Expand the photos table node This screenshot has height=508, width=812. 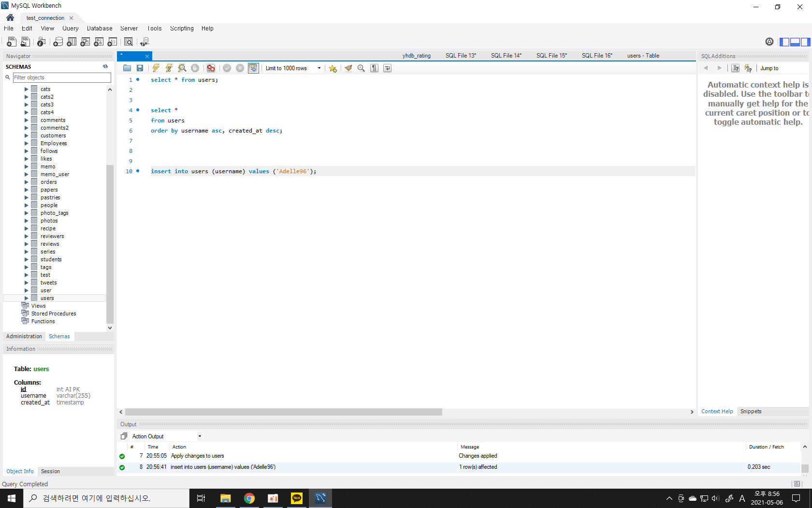point(27,221)
